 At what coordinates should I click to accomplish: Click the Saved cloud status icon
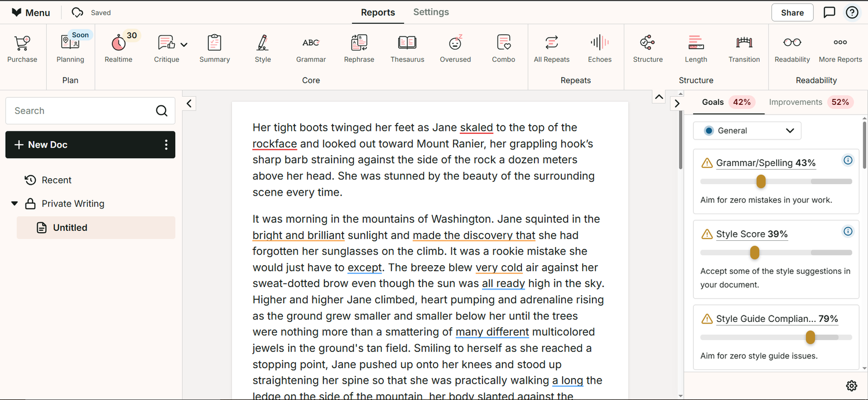click(x=77, y=12)
